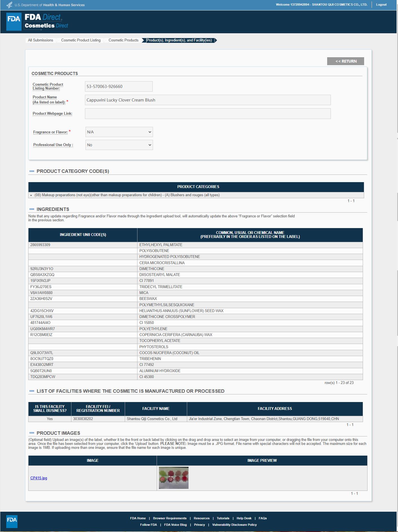The height and width of the screenshot is (532, 398).
Task: Log out via the Logout link
Action: 381,5
